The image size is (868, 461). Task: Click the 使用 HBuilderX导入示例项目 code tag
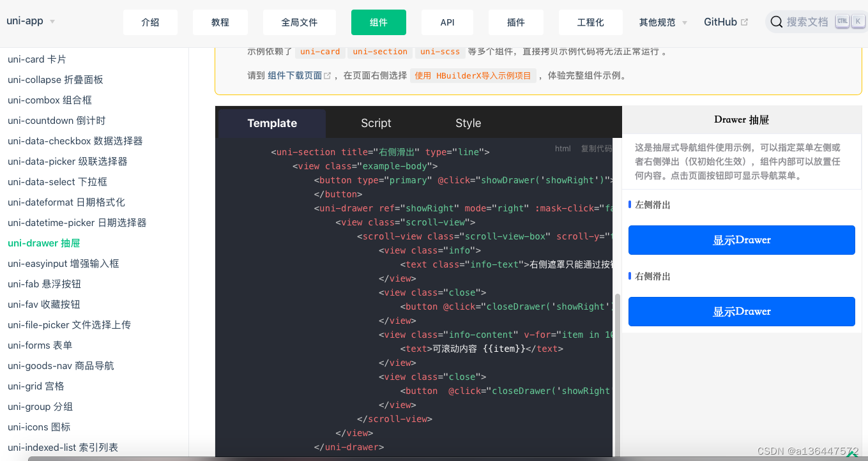[x=473, y=75]
